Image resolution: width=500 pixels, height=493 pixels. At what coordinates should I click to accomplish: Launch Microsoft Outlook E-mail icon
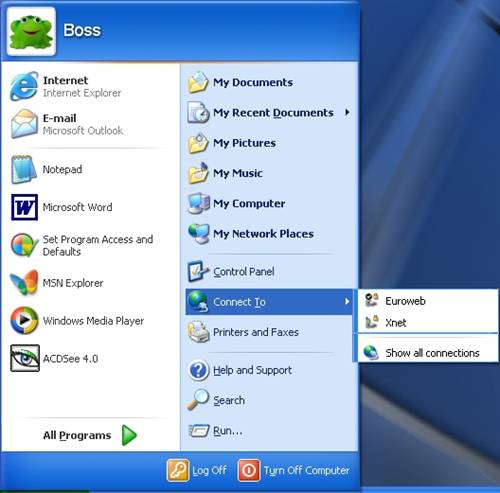pos(24,124)
